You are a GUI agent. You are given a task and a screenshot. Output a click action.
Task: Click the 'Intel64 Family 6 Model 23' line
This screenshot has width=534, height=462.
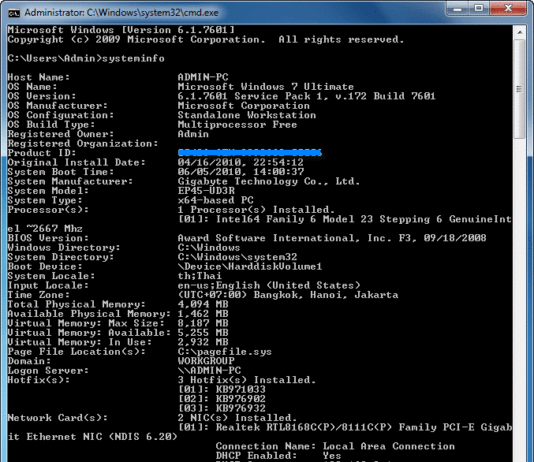[x=345, y=219]
